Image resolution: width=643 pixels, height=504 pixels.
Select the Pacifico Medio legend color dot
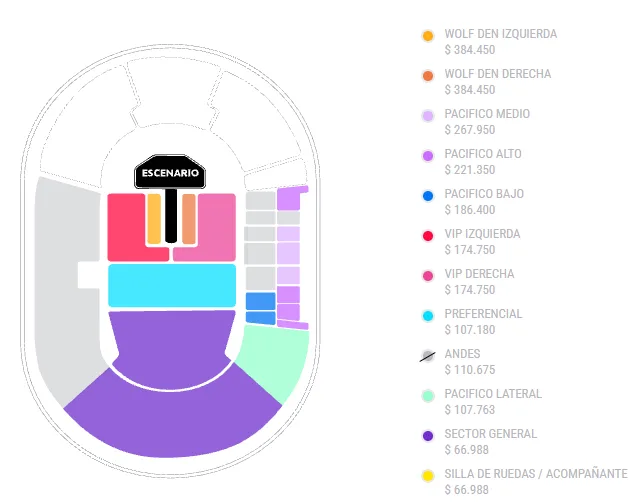coord(428,116)
